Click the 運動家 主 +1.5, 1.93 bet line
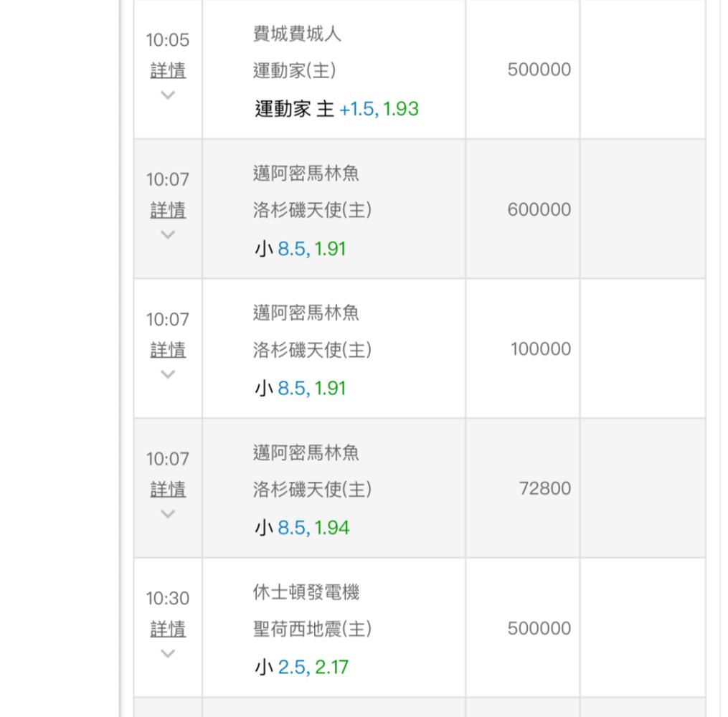This screenshot has height=717, width=728. tap(336, 109)
